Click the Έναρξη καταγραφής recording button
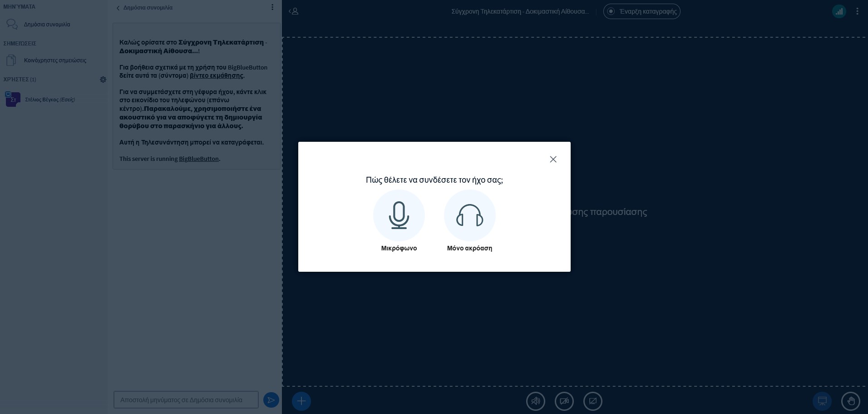868x414 pixels. click(641, 11)
